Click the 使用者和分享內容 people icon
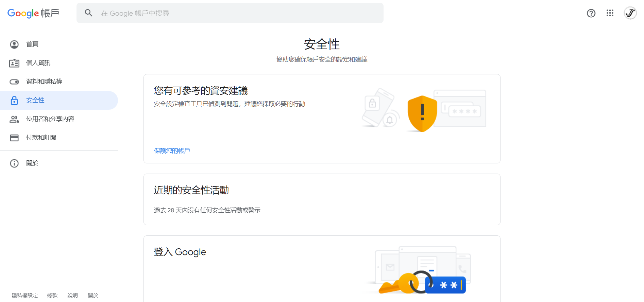 click(x=14, y=119)
